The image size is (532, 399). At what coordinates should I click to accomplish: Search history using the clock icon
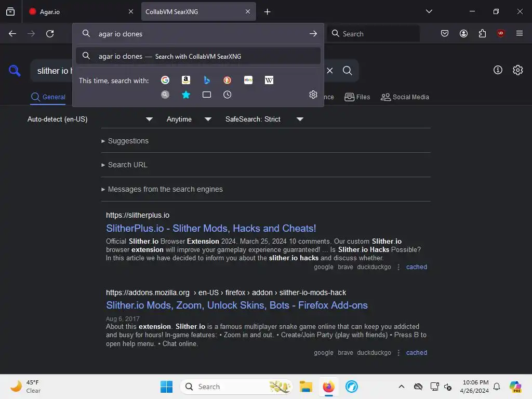(x=228, y=95)
